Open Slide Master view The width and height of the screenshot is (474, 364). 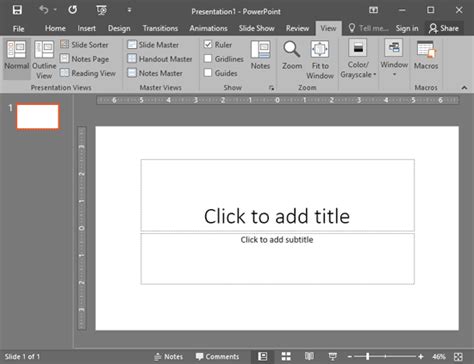153,44
